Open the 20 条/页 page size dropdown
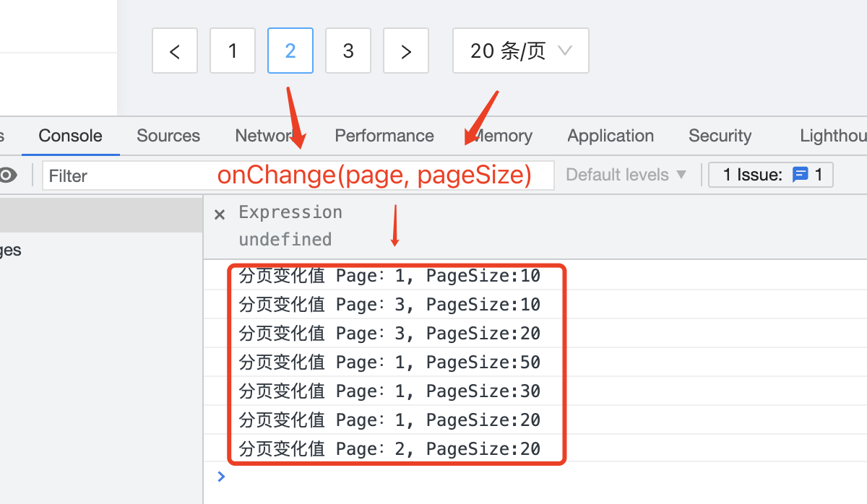Screen dimensions: 867x504 (x=521, y=51)
